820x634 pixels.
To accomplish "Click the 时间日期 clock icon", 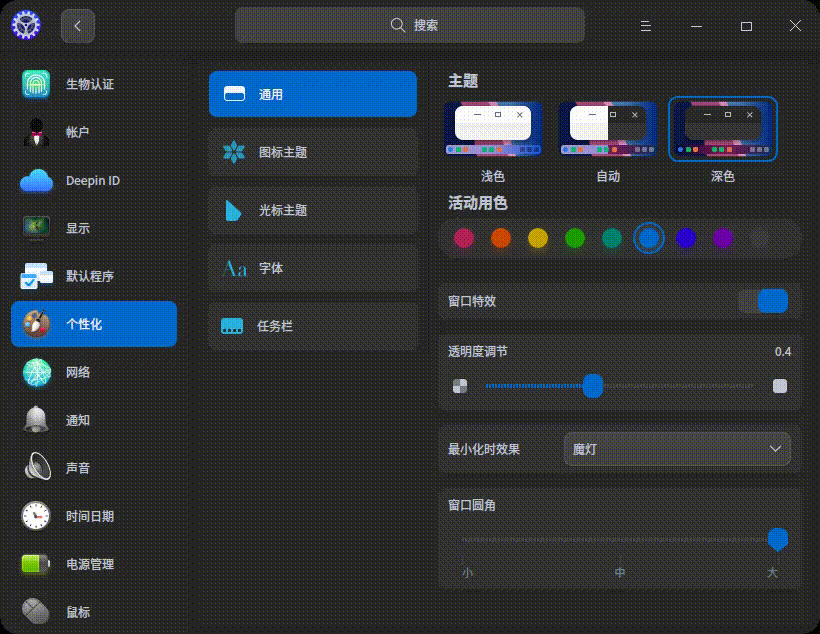I will (x=36, y=516).
